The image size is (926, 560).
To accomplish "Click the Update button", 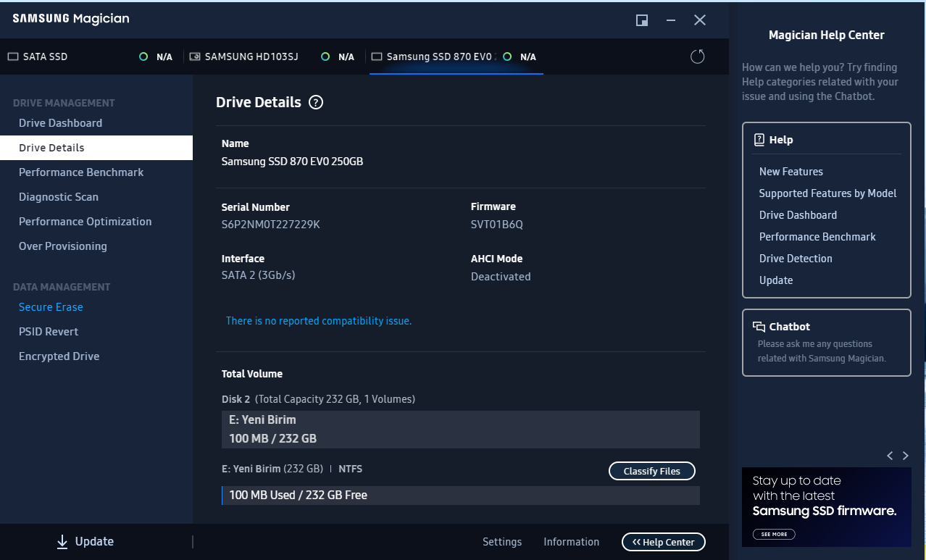I will pyautogui.click(x=85, y=541).
